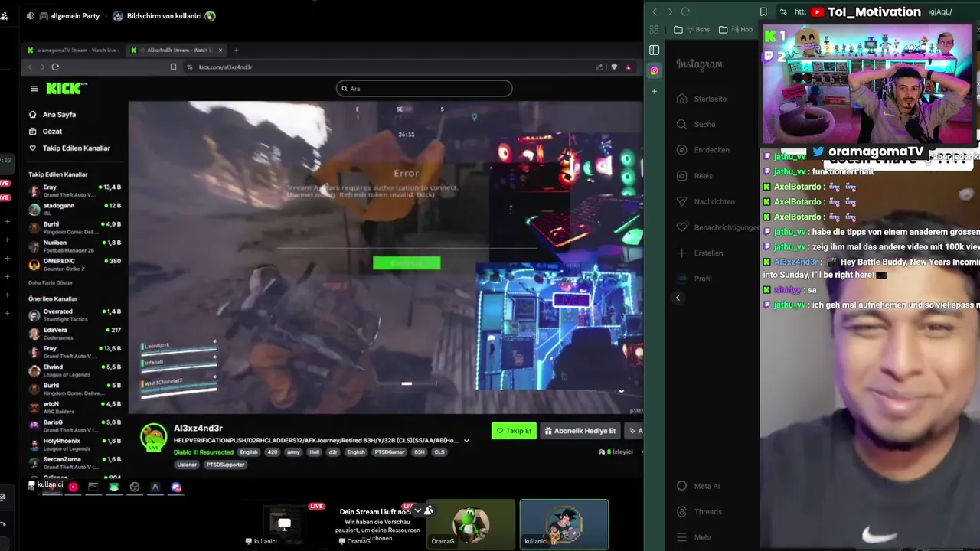980x551 pixels.
Task: Click the shield icon in Kick address bar
Action: tap(614, 67)
